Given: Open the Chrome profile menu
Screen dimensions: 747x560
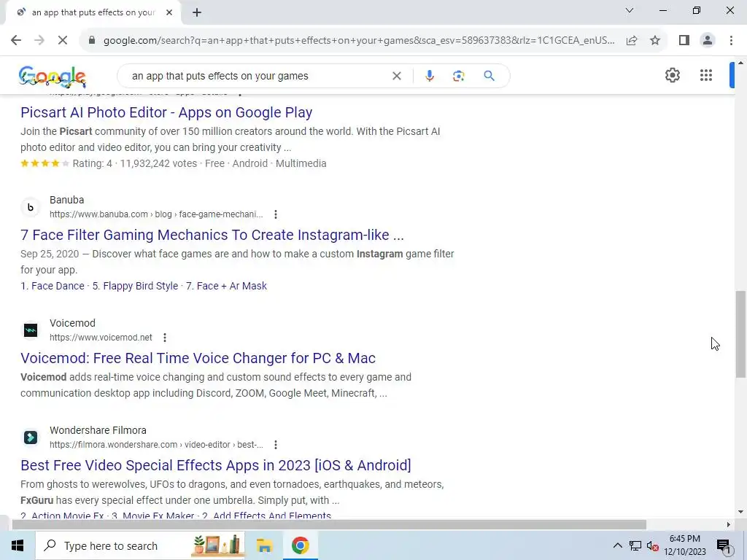Looking at the screenshot, I should point(708,41).
